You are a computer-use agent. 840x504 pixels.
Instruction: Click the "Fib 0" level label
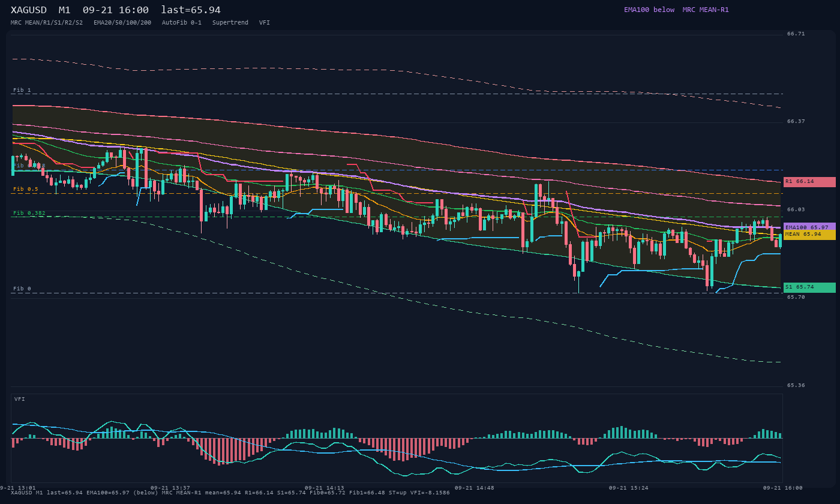[22, 289]
